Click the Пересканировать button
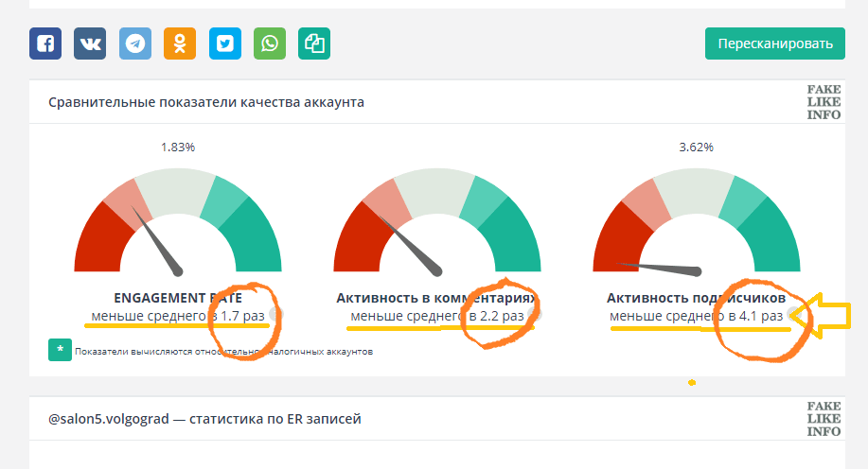 [775, 43]
